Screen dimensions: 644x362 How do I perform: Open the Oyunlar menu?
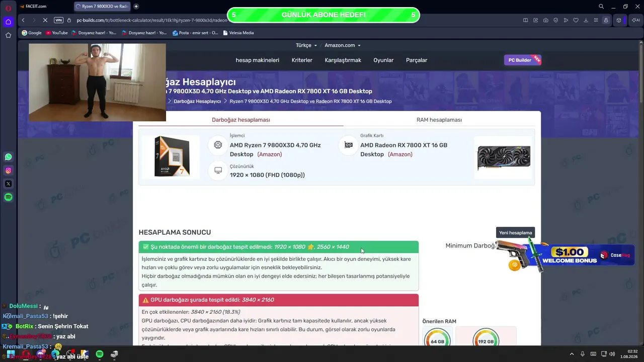coord(383,60)
